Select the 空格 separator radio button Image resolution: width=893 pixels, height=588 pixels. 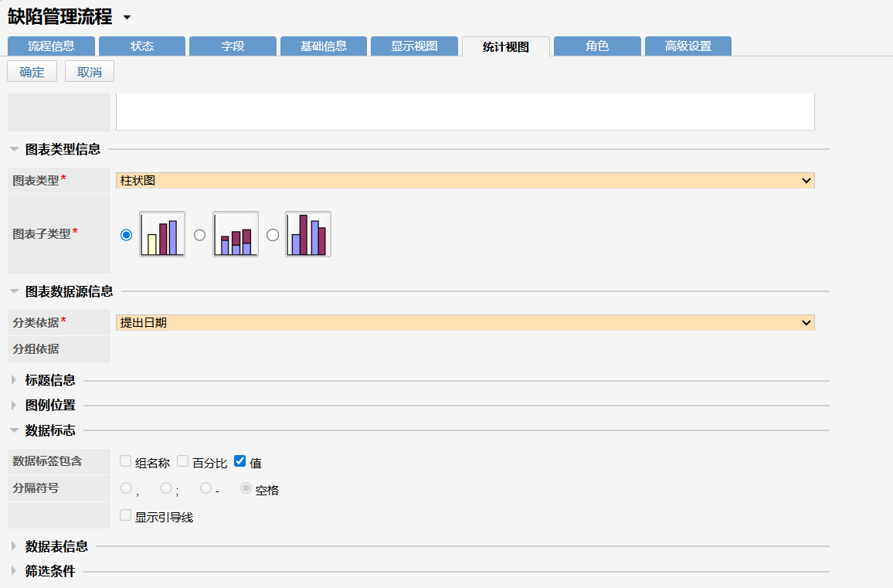246,488
